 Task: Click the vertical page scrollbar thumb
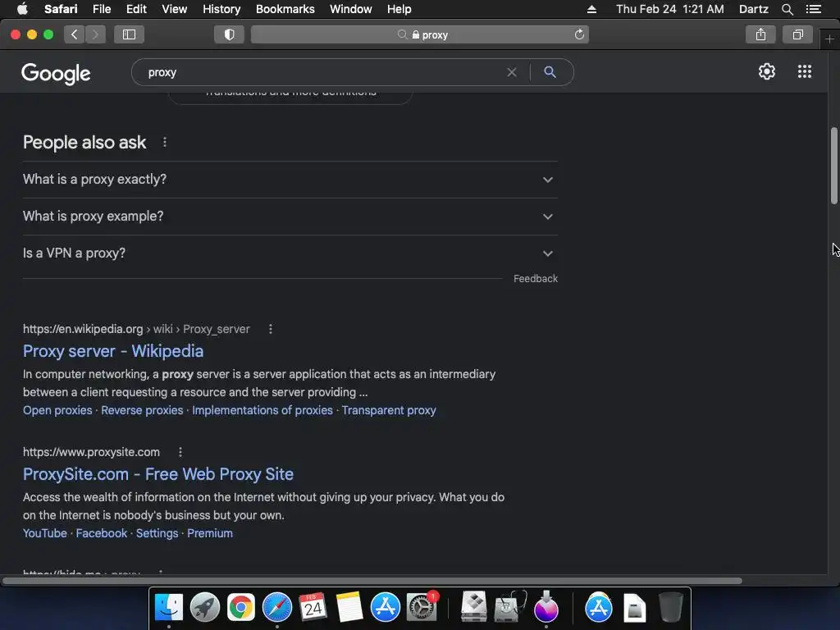click(834, 166)
